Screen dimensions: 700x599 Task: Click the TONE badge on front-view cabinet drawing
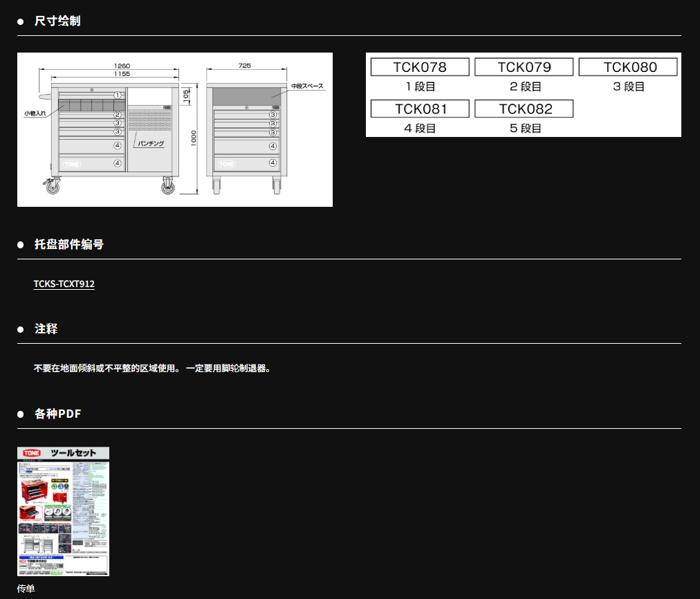pos(71,164)
